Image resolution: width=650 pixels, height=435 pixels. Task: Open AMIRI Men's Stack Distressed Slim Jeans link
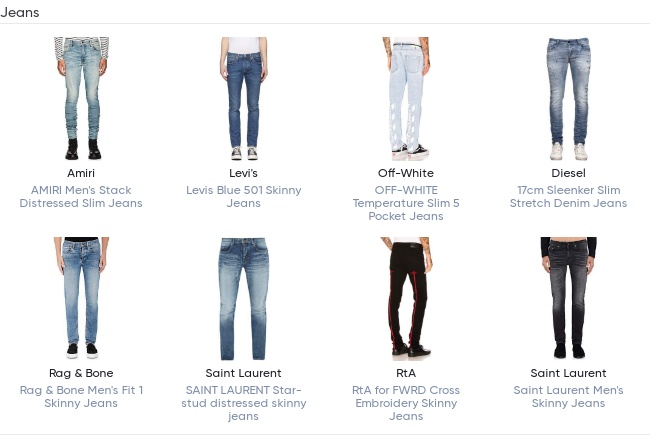point(81,197)
